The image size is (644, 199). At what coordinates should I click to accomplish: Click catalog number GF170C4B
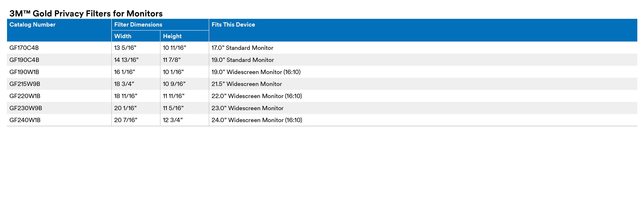coord(24,48)
